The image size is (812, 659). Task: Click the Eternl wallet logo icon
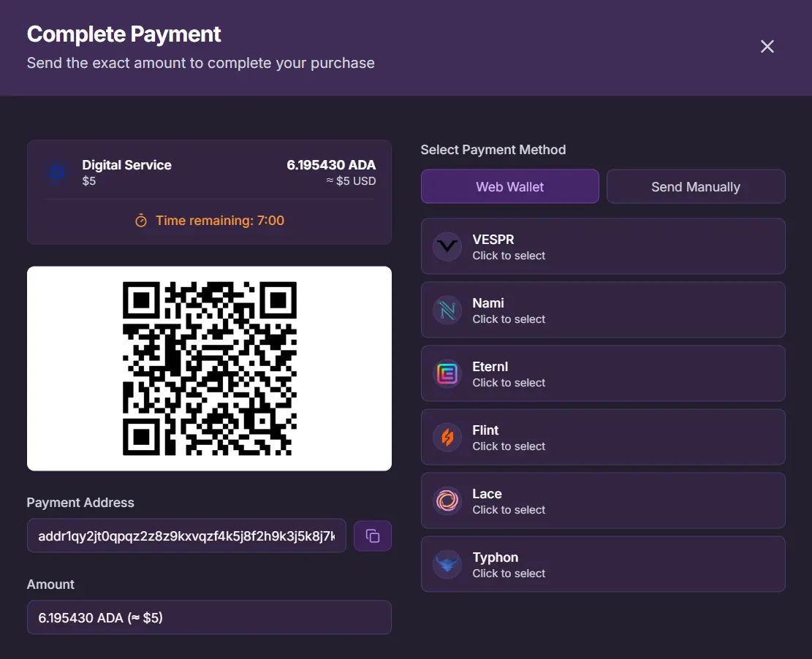point(447,374)
